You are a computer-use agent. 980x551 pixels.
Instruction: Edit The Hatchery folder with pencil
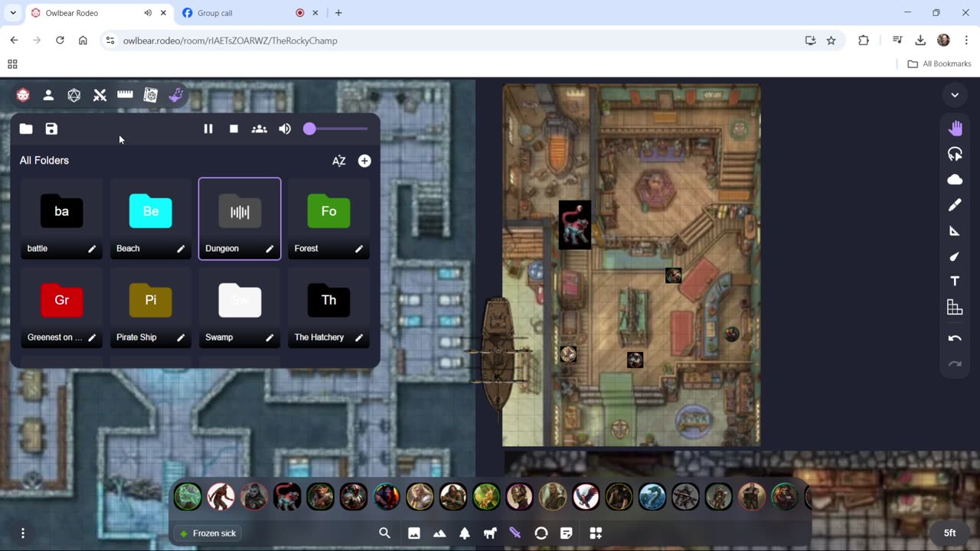tap(358, 337)
